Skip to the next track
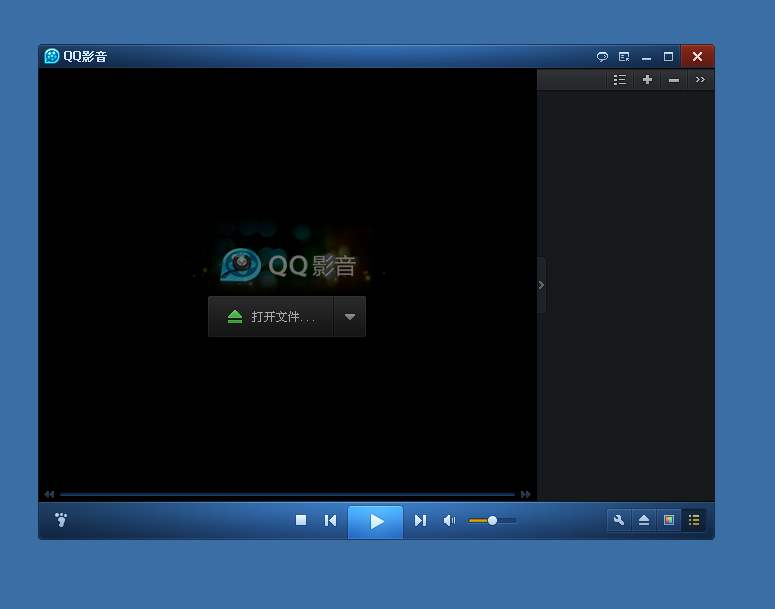The height and width of the screenshot is (609, 775). tap(420, 520)
